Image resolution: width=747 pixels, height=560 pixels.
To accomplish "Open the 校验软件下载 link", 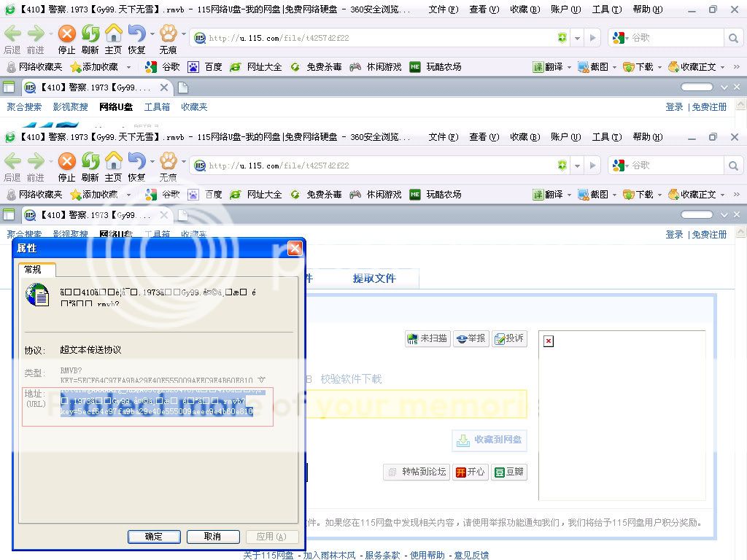I will 351,379.
